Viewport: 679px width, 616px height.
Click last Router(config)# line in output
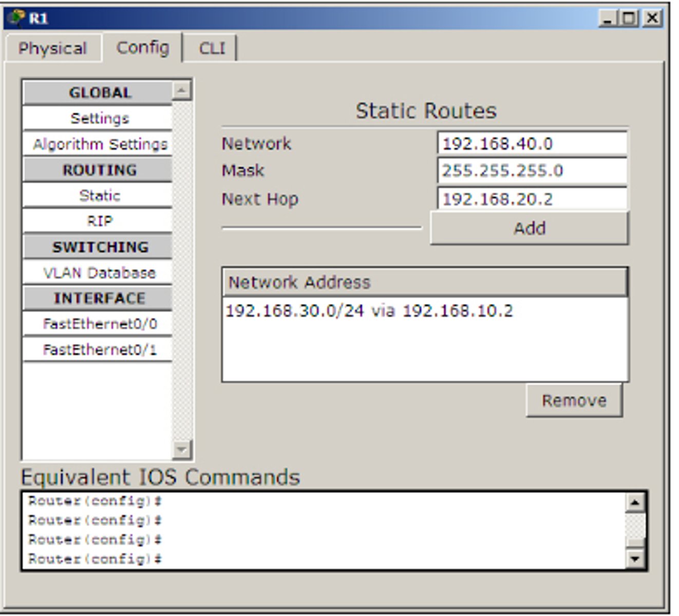pyautogui.click(x=95, y=559)
